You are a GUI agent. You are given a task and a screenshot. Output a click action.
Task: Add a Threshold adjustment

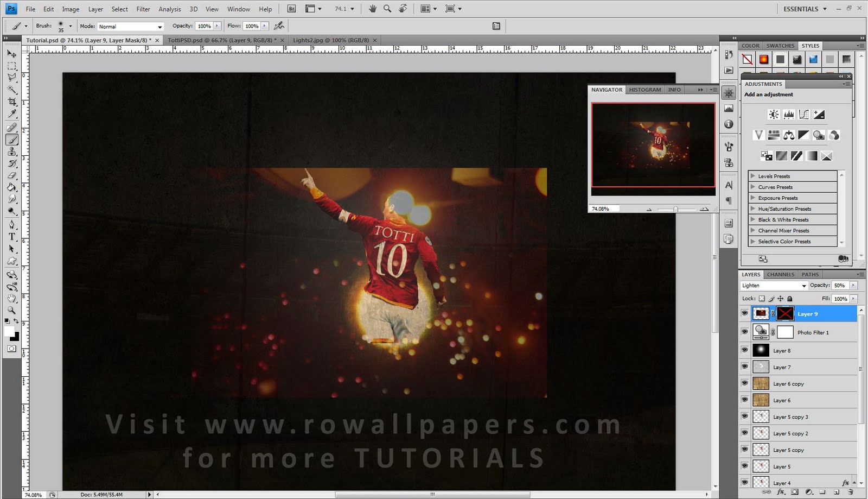(x=796, y=156)
